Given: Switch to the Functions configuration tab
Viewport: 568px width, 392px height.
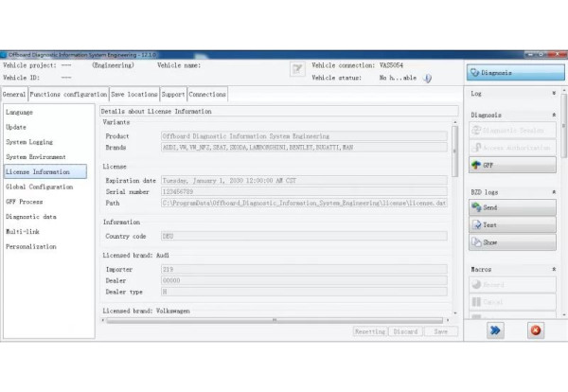Looking at the screenshot, I should [x=68, y=95].
